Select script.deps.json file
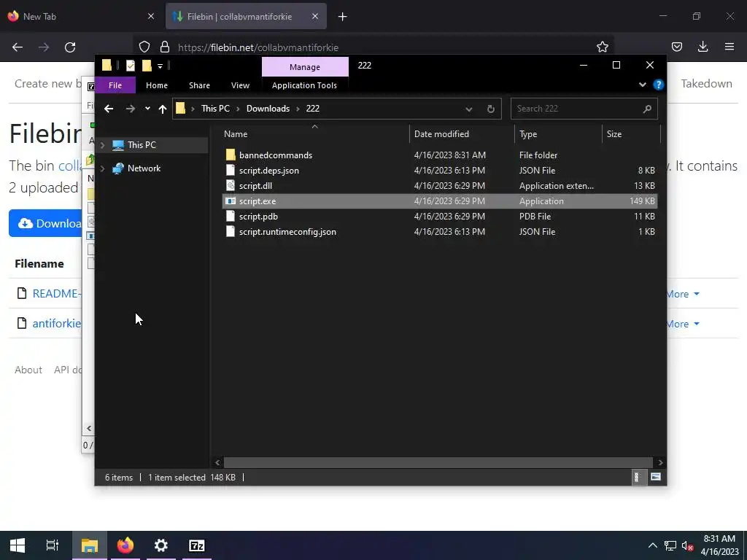 coord(269,171)
